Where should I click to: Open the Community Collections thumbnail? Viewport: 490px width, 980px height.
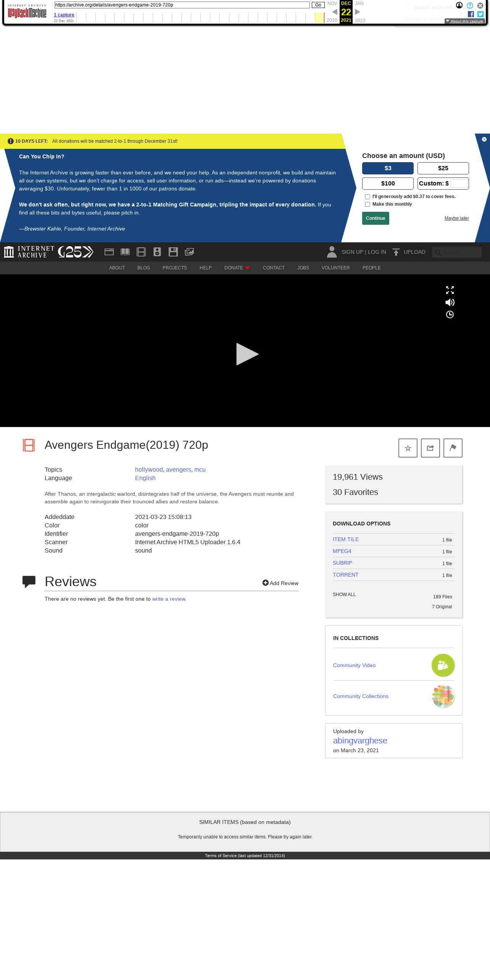tap(443, 696)
